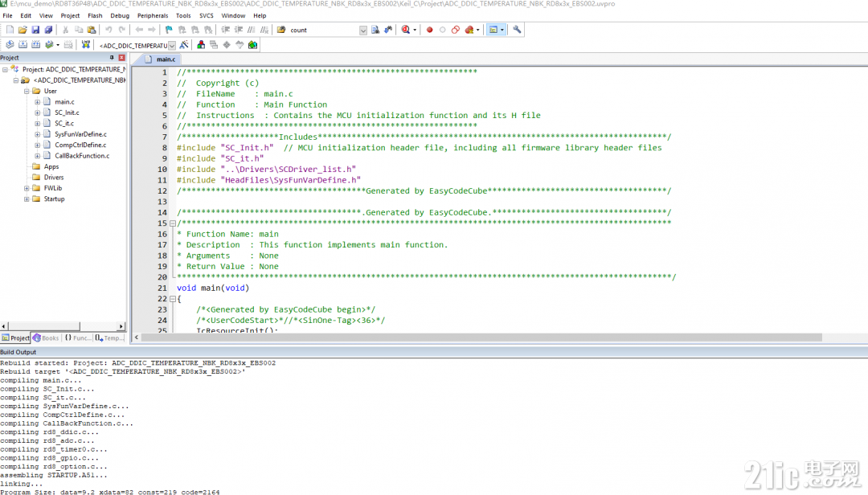Toggle the window layout button in the toolbar

pos(493,30)
